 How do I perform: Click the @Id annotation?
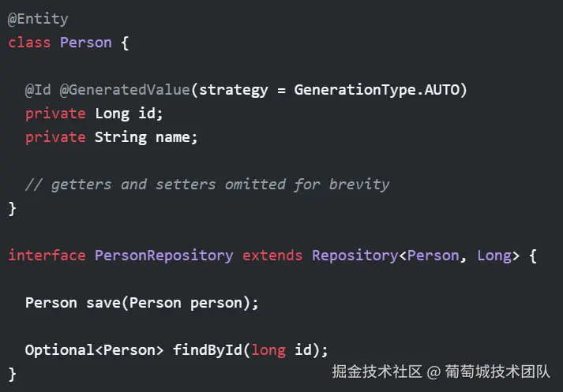coord(38,90)
